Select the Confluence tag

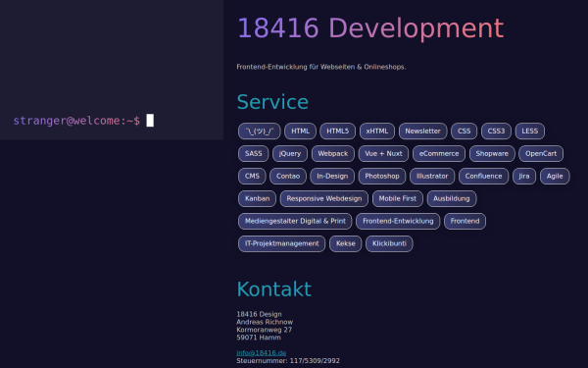(x=483, y=176)
